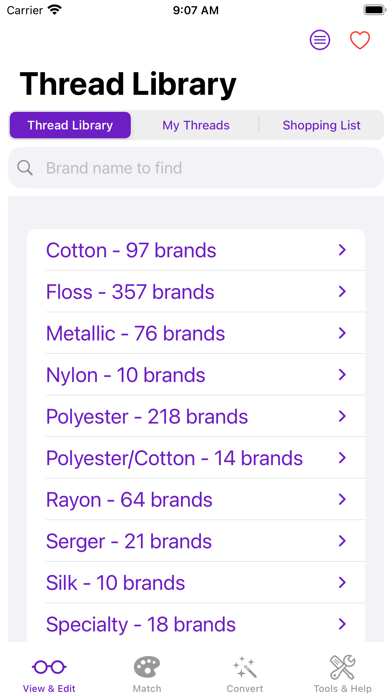Switch to the Shopping List segment
The image size is (392, 696).
[x=321, y=125]
